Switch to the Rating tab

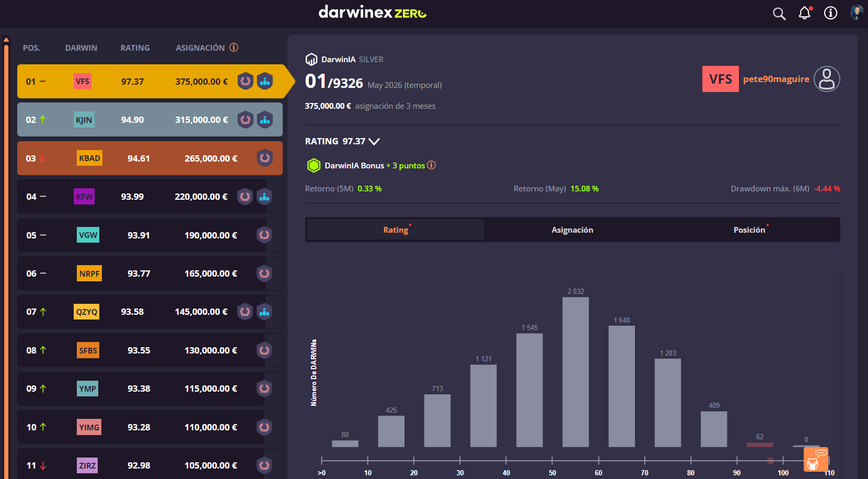(x=396, y=230)
